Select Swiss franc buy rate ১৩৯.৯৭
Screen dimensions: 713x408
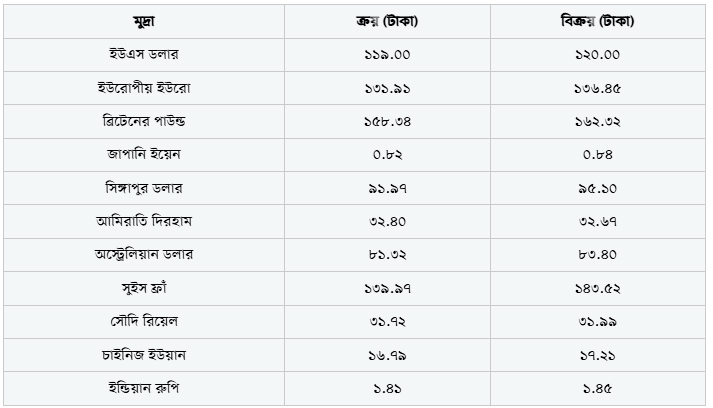pyautogui.click(x=387, y=288)
